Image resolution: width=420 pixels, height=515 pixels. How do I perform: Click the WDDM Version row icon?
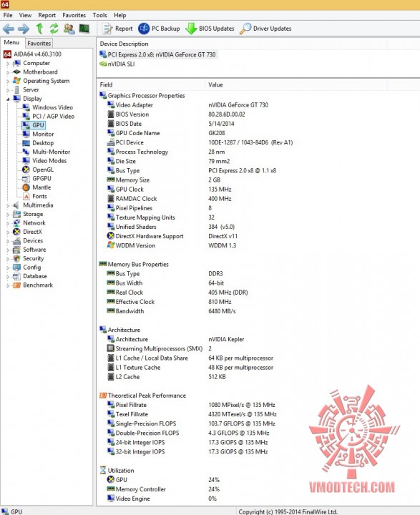(x=111, y=245)
